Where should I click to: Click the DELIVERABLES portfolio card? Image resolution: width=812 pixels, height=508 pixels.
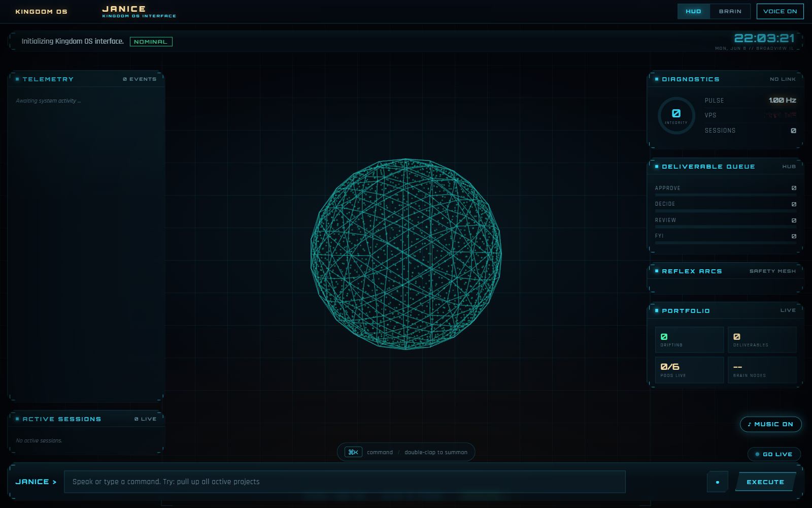(x=762, y=339)
